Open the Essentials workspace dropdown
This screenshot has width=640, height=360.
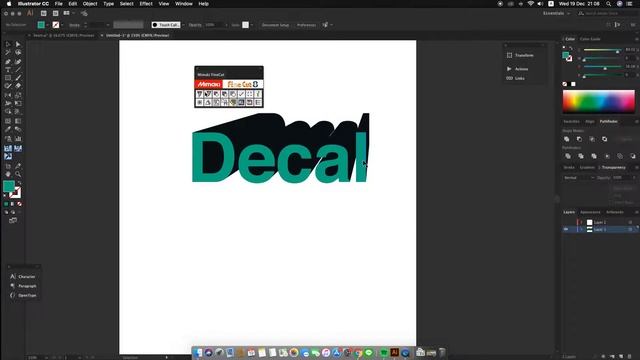(x=556, y=13)
